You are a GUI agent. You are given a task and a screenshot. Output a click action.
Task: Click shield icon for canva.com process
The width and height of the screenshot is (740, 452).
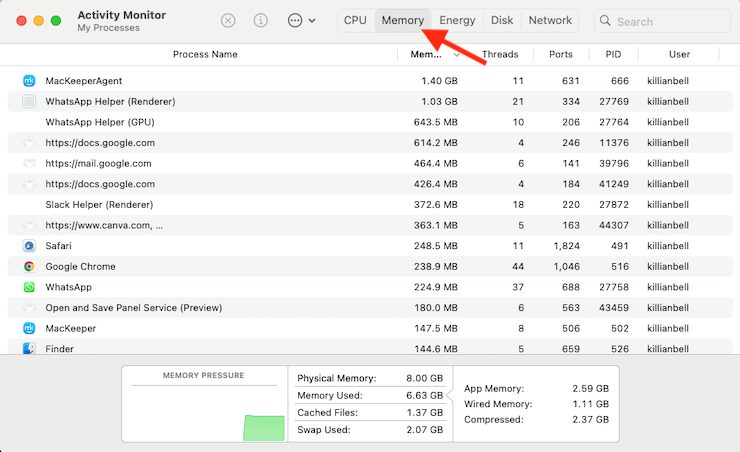pyautogui.click(x=29, y=225)
